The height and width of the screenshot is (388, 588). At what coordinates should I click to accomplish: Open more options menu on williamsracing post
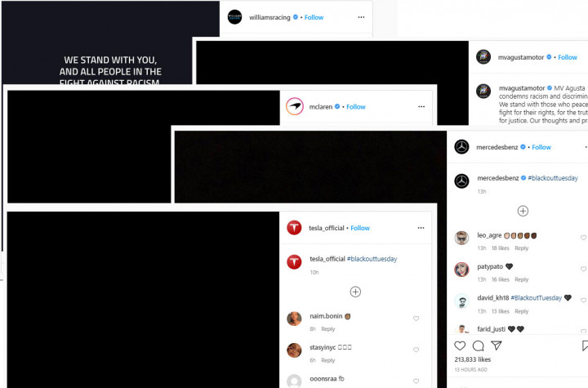click(x=361, y=17)
